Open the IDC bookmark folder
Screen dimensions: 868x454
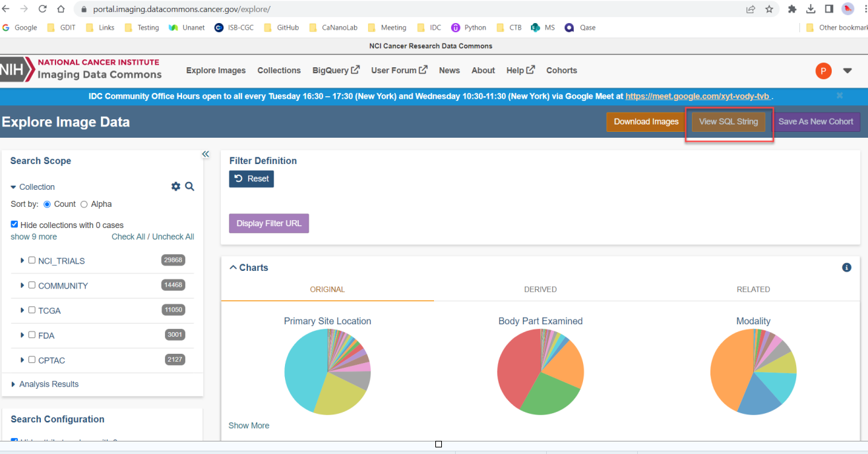click(x=429, y=27)
